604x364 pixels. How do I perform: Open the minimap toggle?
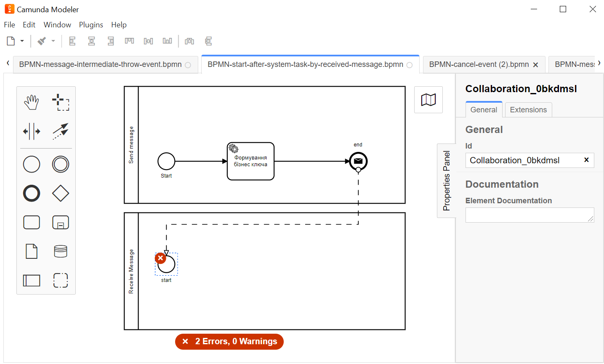[428, 100]
